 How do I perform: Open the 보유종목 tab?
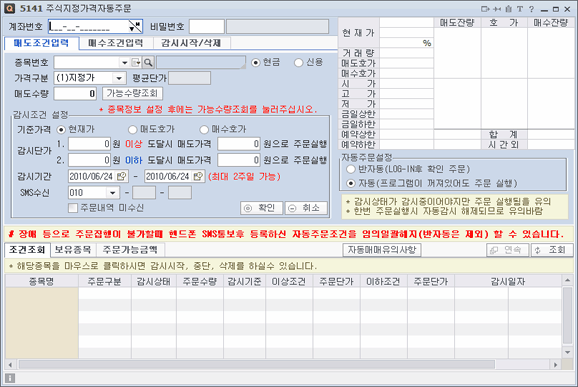[x=73, y=250]
